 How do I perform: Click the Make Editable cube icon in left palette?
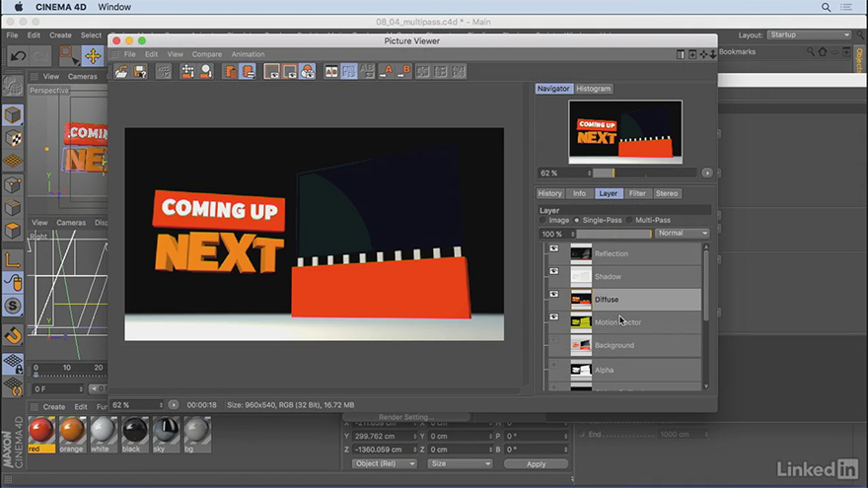coord(13,115)
